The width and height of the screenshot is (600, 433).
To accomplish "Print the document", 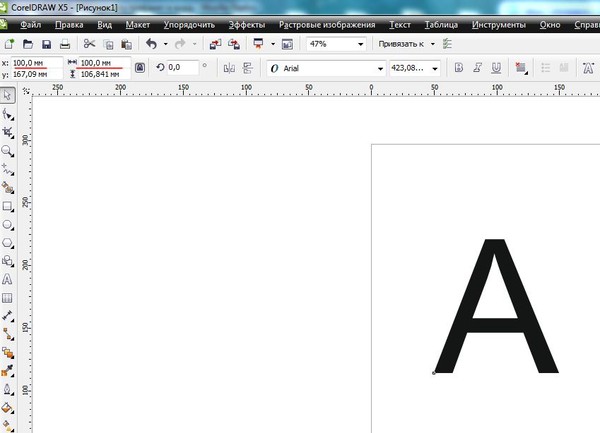I will coord(65,44).
